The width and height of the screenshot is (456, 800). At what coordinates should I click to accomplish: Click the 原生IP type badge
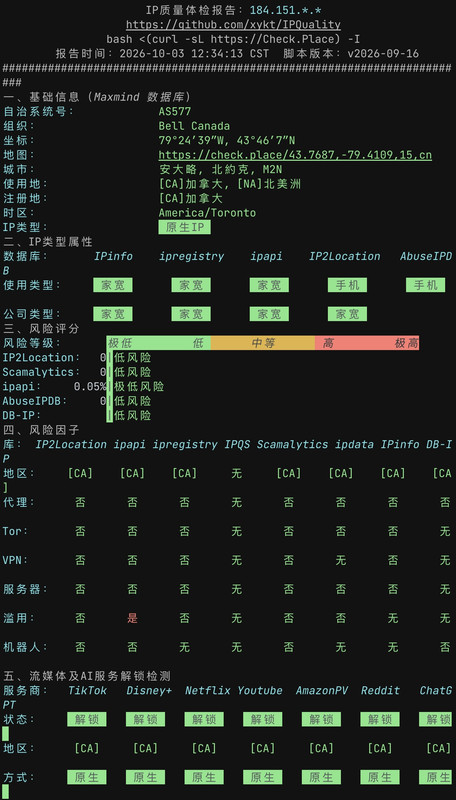(185, 228)
